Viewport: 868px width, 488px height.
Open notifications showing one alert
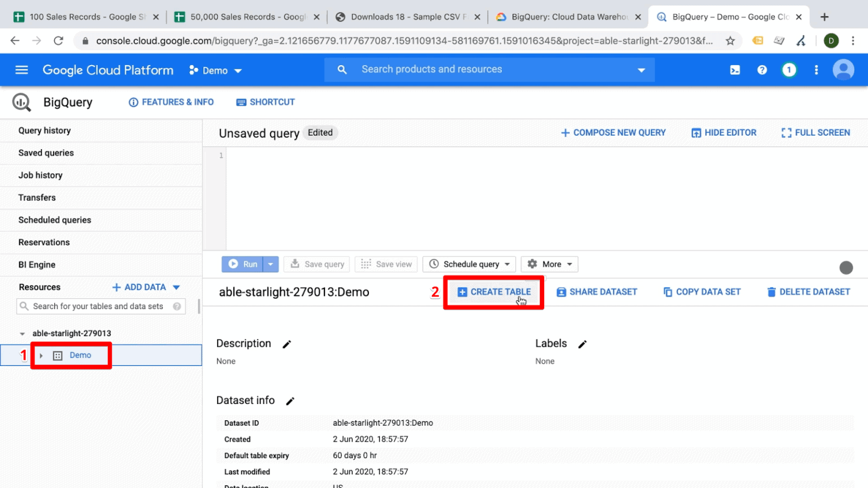(789, 69)
